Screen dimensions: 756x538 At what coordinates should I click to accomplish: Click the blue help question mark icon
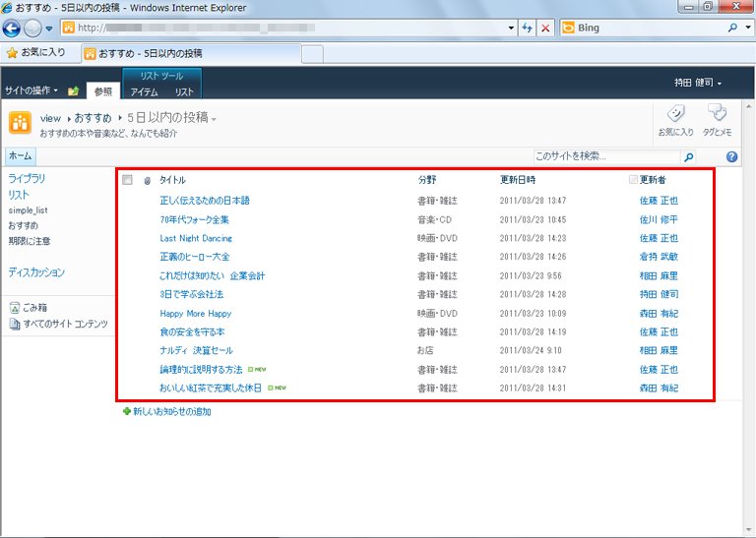pyautogui.click(x=731, y=156)
